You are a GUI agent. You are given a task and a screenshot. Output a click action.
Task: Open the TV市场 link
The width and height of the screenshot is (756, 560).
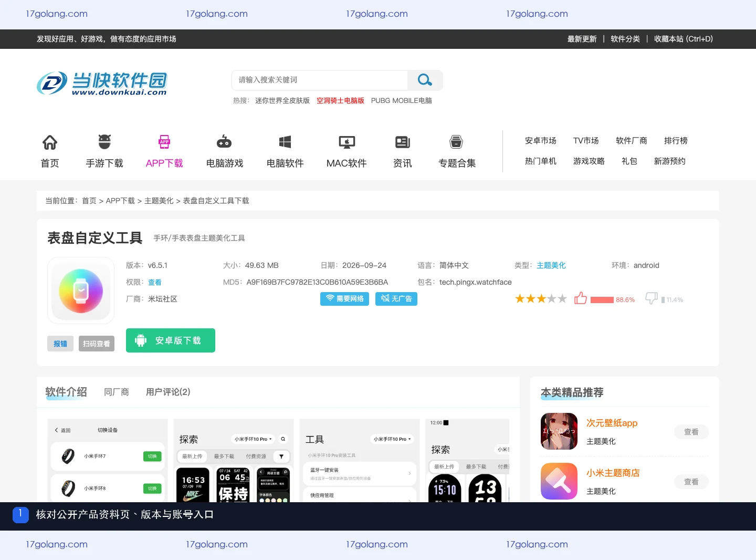pos(586,141)
